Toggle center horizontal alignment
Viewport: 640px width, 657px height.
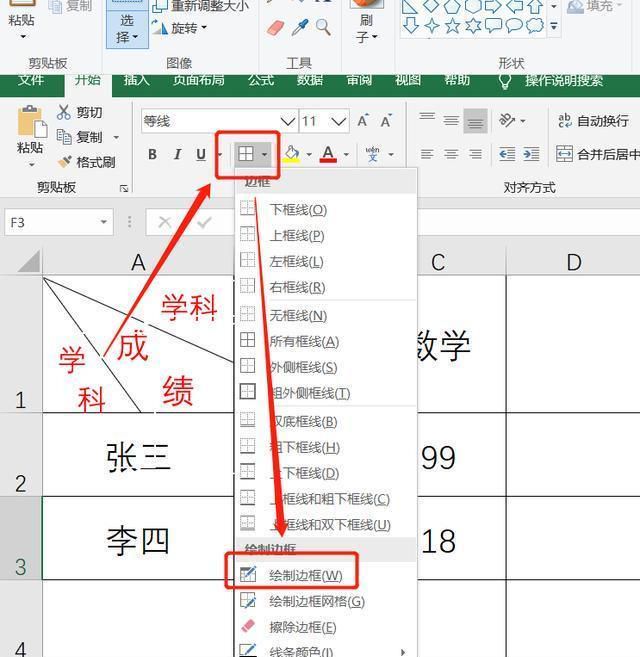pos(451,154)
